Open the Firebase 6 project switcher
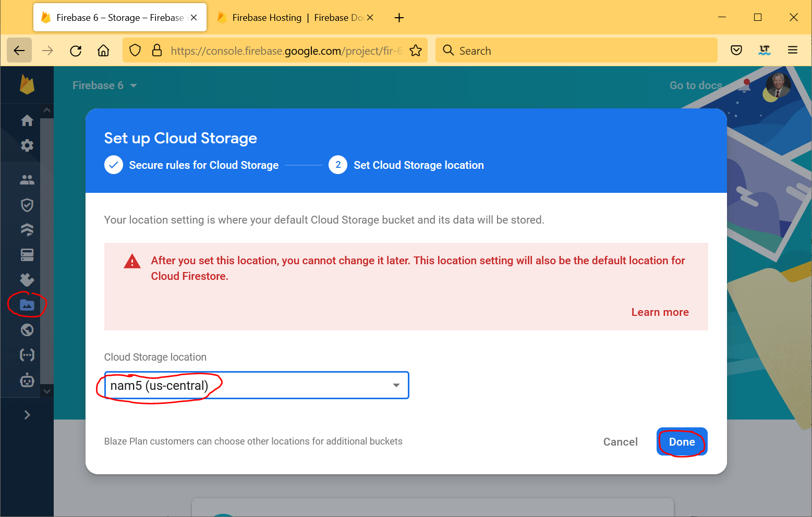Screen dimensions: 812x517 104,85
